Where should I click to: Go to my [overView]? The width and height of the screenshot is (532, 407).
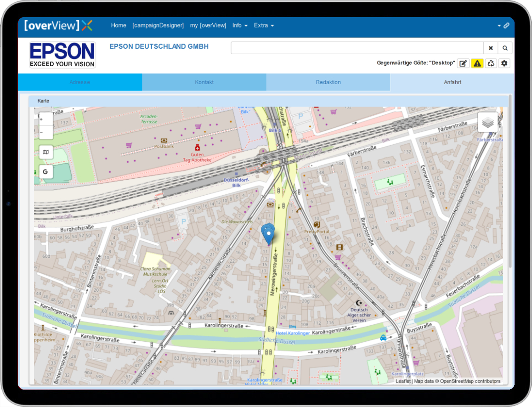point(208,25)
